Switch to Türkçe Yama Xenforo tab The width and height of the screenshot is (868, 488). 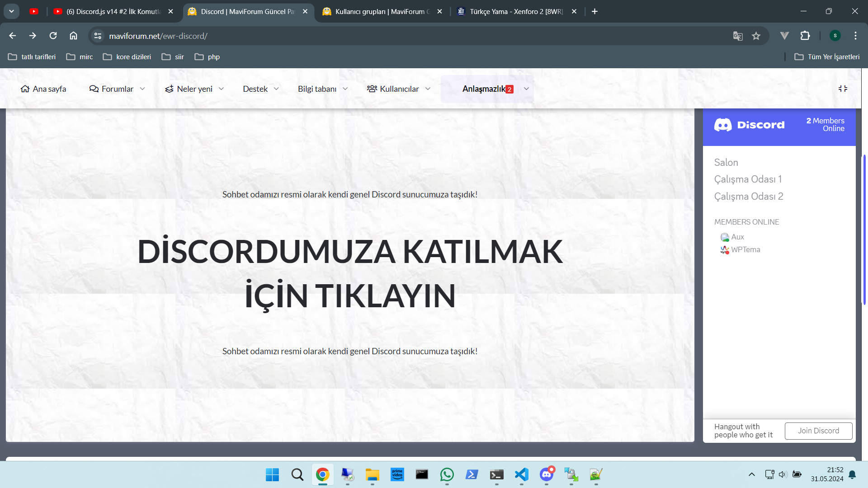pyautogui.click(x=515, y=12)
